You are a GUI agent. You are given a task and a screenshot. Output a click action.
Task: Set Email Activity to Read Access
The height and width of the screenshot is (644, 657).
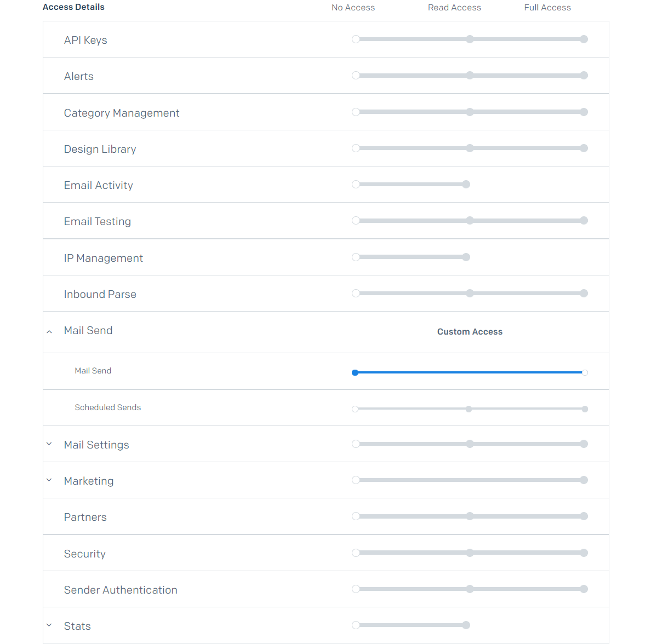[x=466, y=184]
